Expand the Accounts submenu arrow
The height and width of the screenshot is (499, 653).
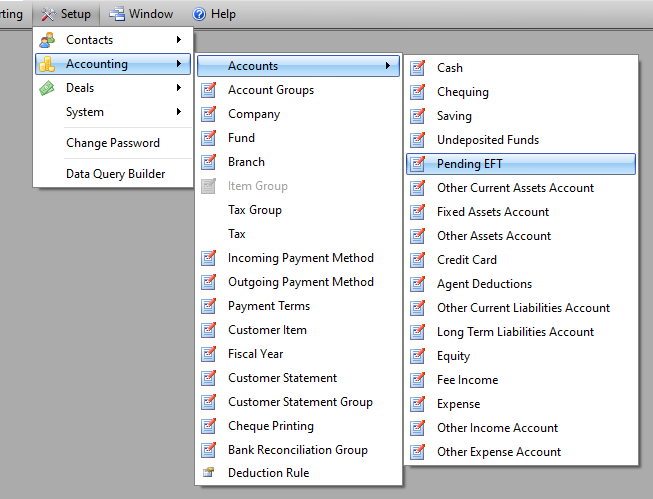[388, 65]
